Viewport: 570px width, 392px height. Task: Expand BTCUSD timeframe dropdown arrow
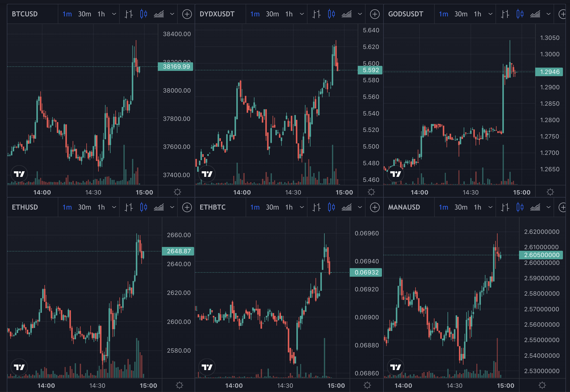(114, 14)
